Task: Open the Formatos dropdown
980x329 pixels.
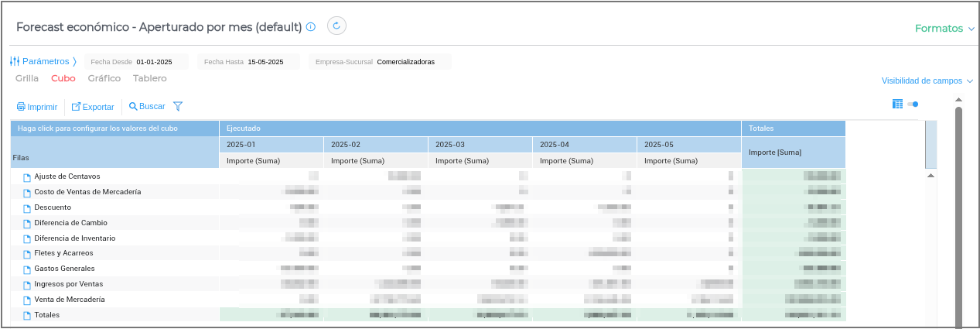Action: [944, 29]
